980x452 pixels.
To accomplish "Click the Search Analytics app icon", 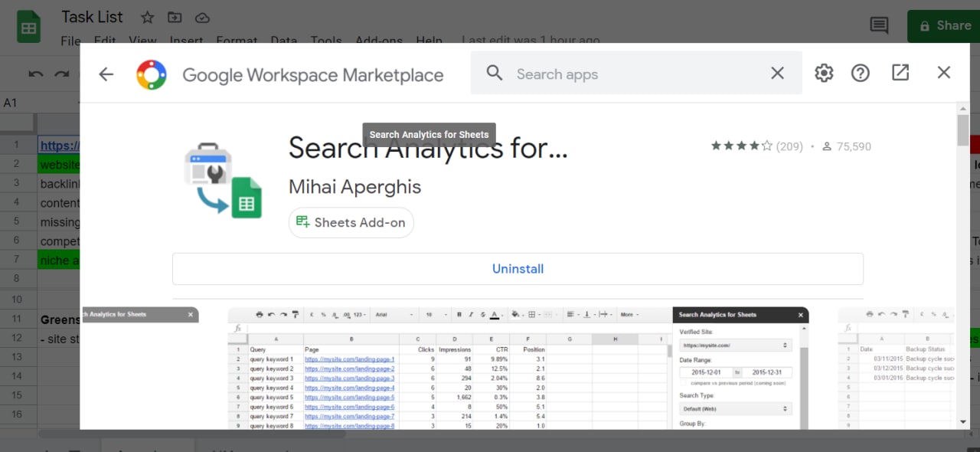I will 224,180.
